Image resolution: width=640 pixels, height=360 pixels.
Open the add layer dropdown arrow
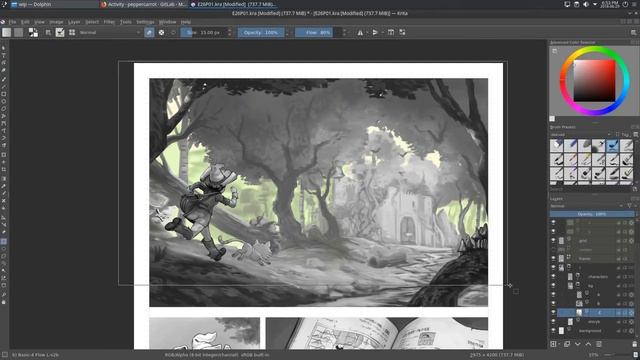[559, 344]
